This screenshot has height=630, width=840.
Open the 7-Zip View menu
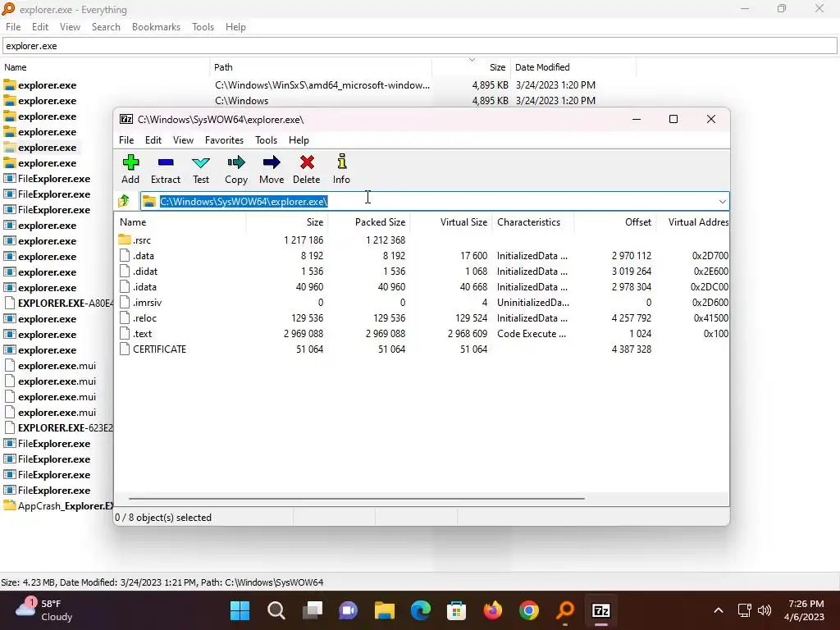(183, 139)
